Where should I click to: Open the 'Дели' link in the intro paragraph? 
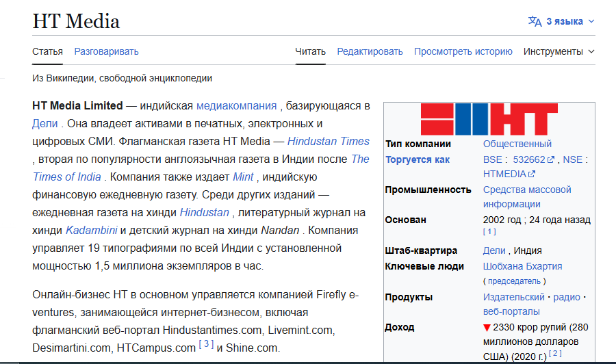tap(44, 124)
